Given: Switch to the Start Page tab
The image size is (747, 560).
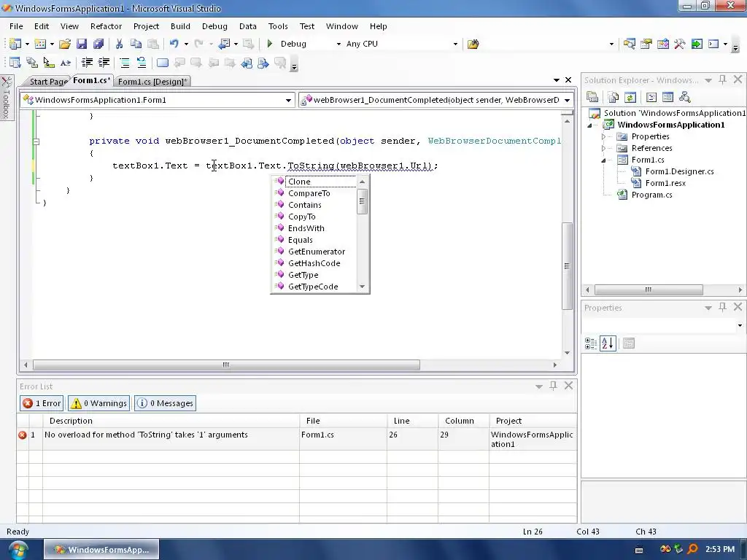Looking at the screenshot, I should 47,82.
